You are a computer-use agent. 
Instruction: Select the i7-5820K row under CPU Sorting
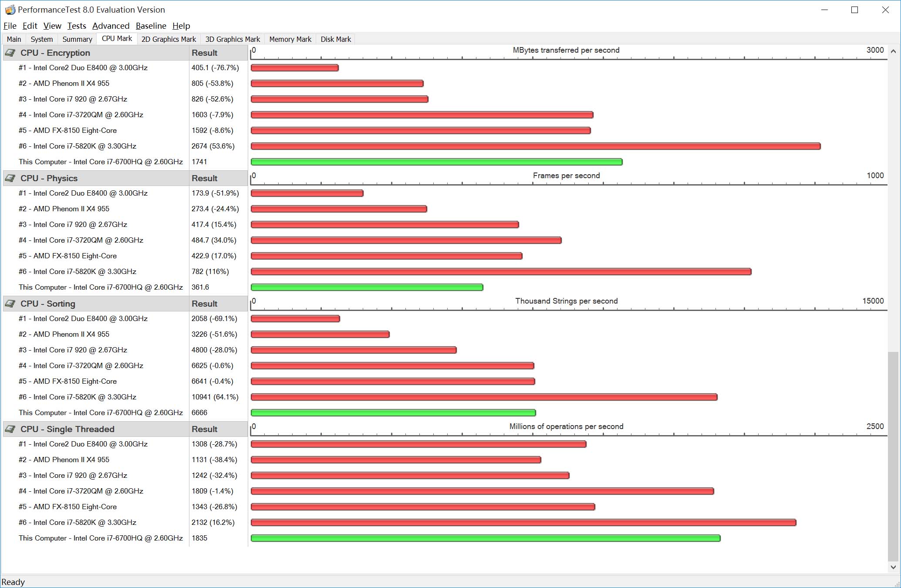[78, 397]
